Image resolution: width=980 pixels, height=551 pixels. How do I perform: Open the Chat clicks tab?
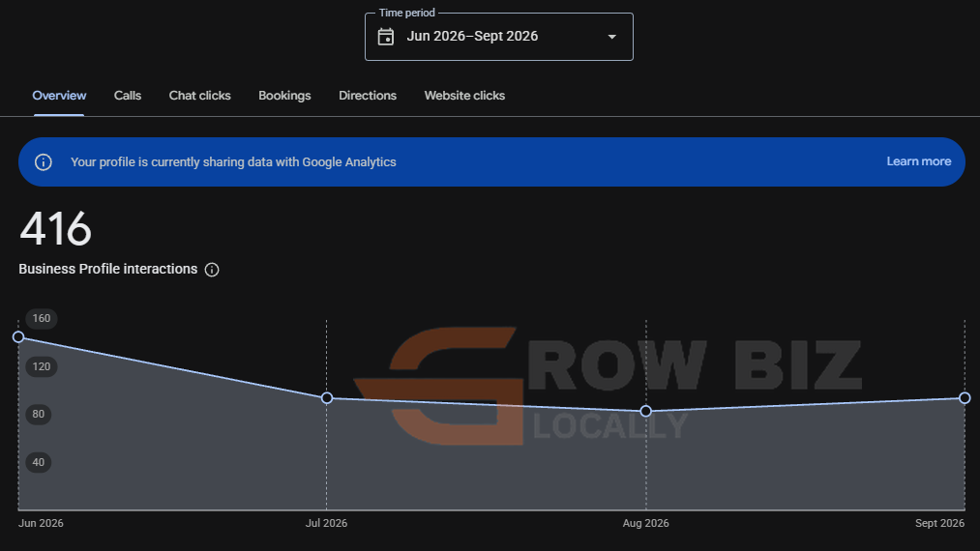[200, 96]
